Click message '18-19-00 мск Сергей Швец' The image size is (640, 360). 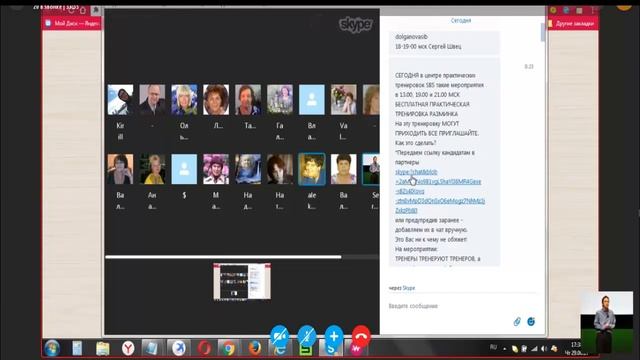428,47
